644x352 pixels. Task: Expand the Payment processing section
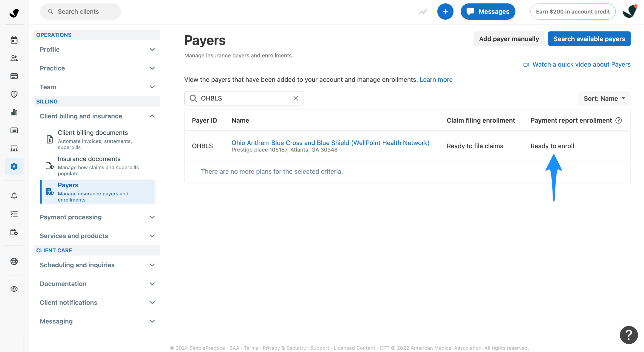pos(97,217)
